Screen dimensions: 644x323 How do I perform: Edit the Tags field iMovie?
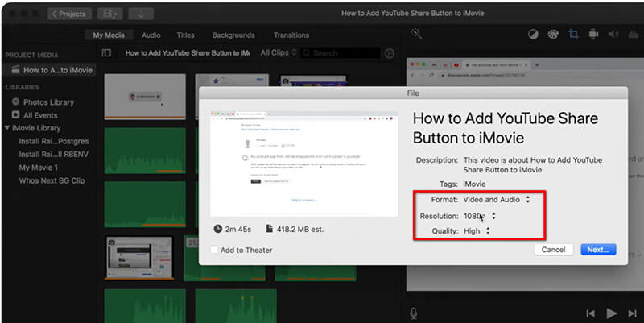[x=474, y=184]
